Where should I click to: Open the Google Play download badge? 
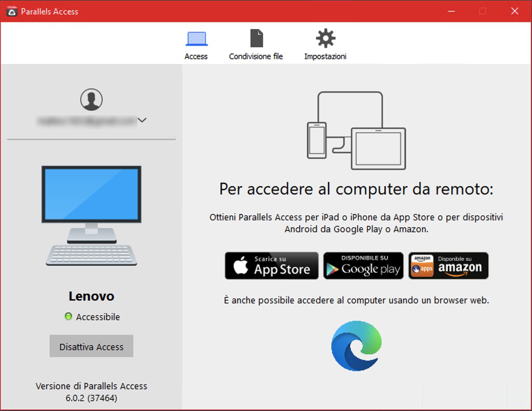pyautogui.click(x=363, y=266)
